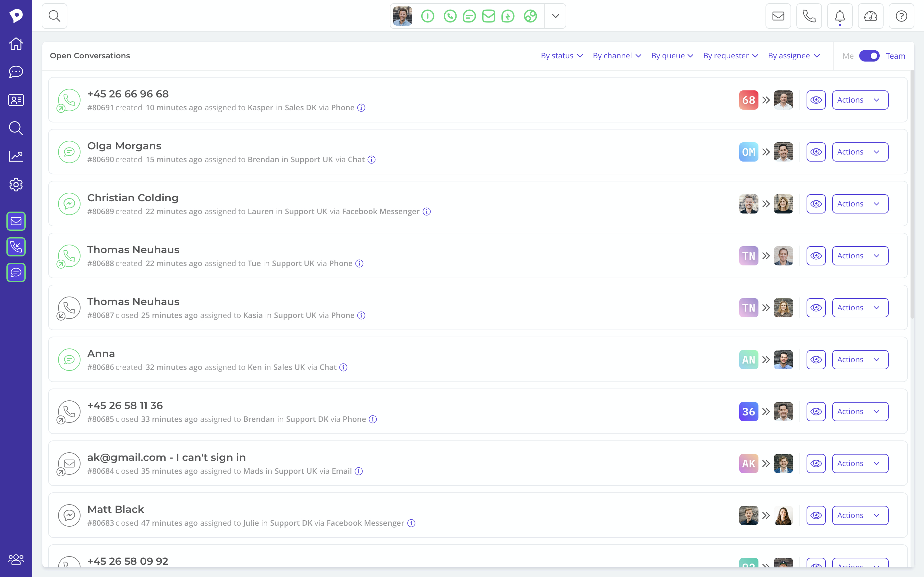Click the eye icon for Christian Colding conversation
924x577 pixels.
click(x=816, y=204)
